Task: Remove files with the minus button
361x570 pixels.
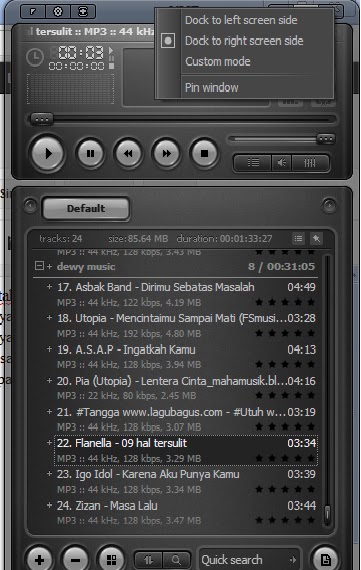Action: point(76,560)
